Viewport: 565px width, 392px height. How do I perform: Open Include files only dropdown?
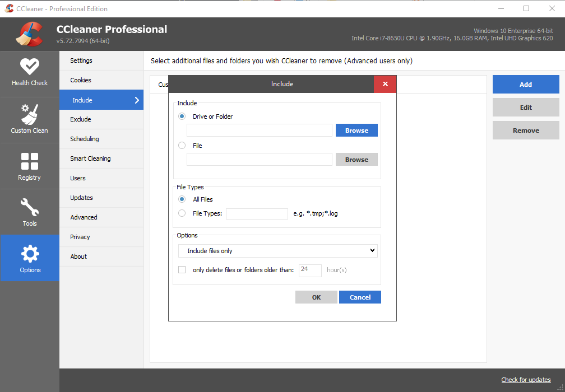click(278, 251)
